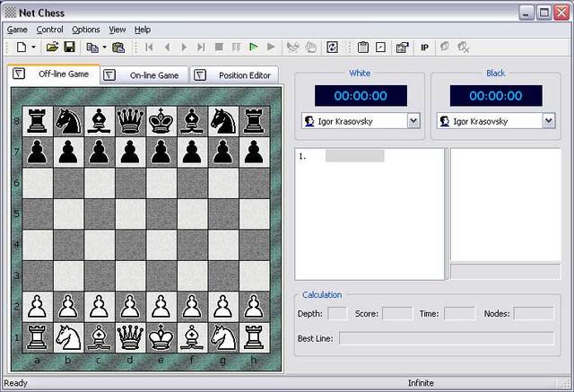Click the gray play arrow icon
The width and height of the screenshot is (574, 392).
271,48
